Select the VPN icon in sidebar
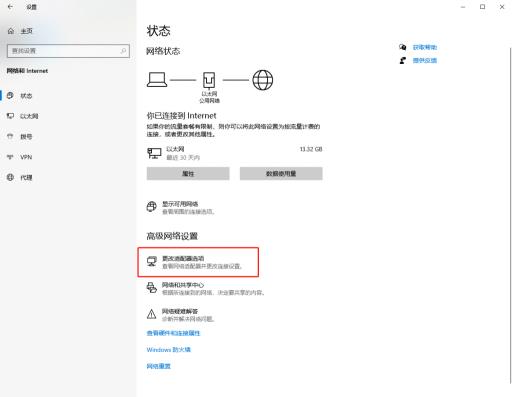512x397 pixels. (10, 157)
